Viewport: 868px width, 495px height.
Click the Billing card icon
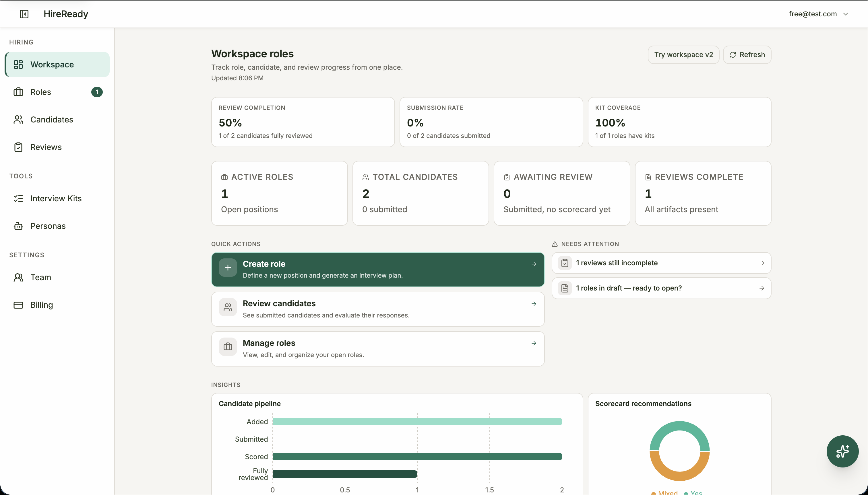tap(19, 305)
